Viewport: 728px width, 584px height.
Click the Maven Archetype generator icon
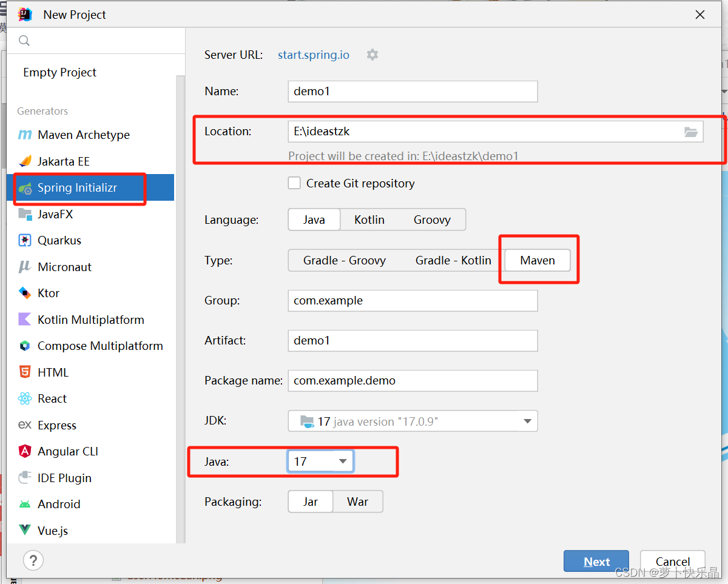(x=25, y=135)
